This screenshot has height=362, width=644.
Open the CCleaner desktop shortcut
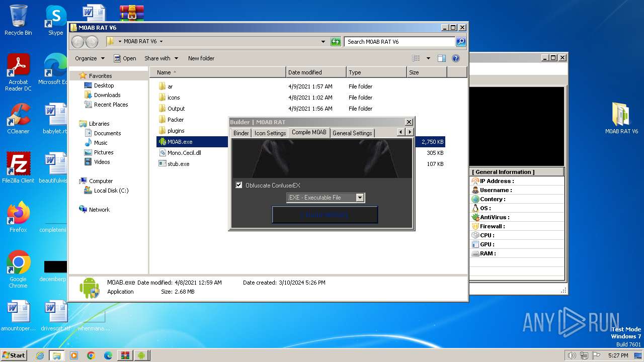pos(18,119)
